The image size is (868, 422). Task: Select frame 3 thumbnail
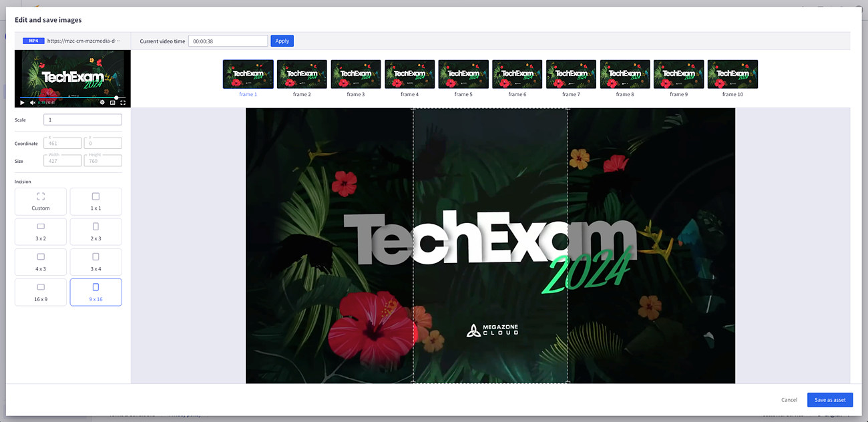(356, 74)
